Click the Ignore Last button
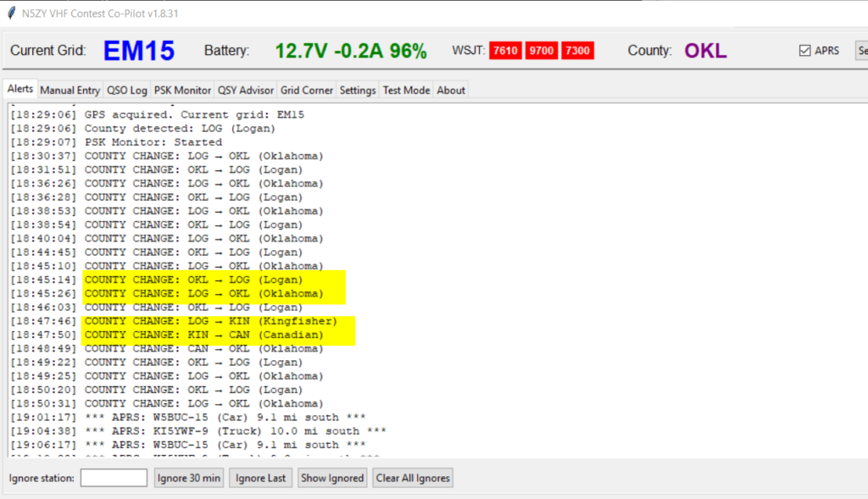The image size is (868, 499). pos(260,478)
